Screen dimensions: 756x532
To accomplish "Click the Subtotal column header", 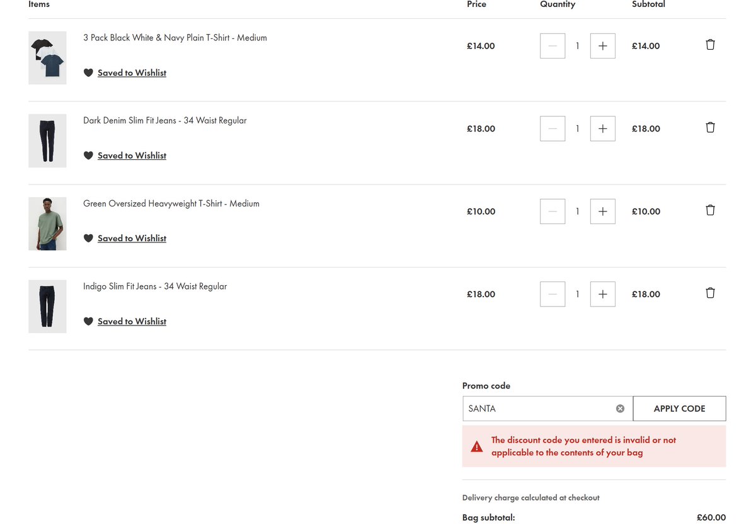I will [x=648, y=4].
